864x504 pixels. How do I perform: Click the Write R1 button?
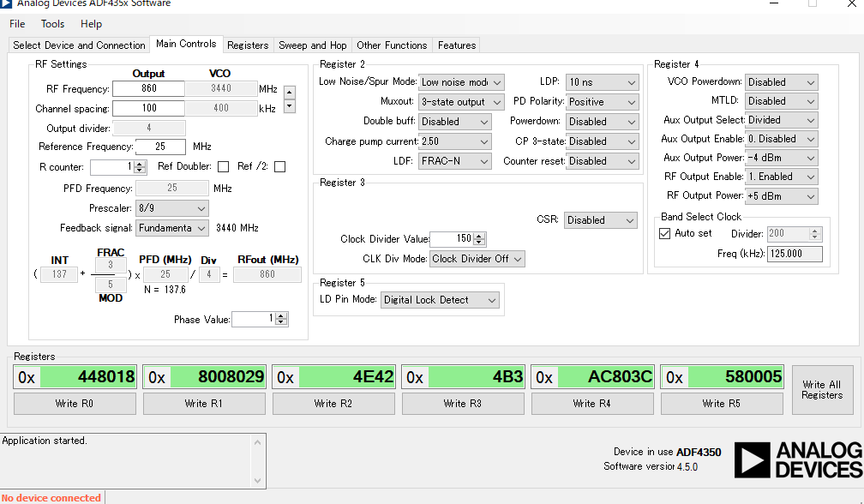(204, 404)
